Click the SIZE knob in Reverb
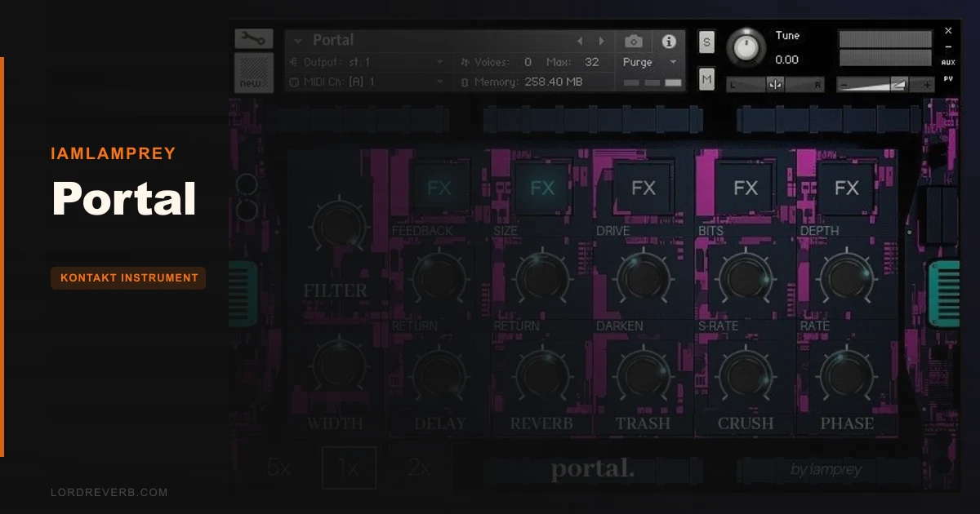 [x=542, y=277]
